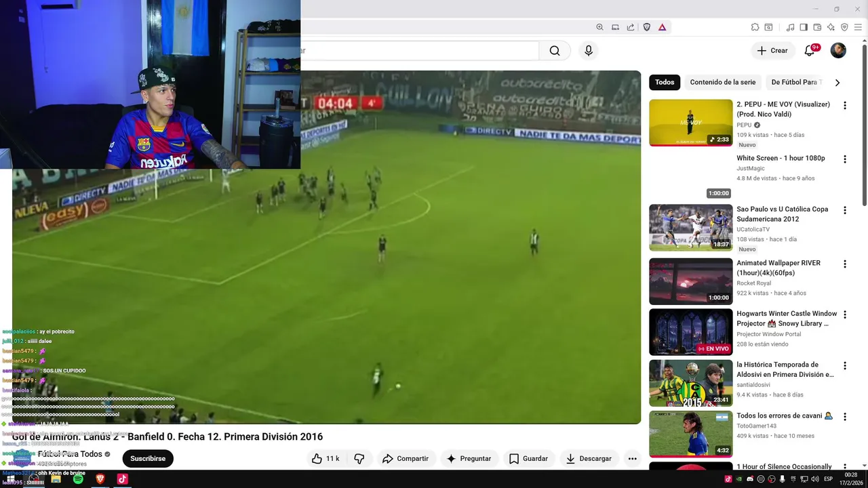Viewport: 868px width, 488px height.
Task: Click the Compartir share button
Action: [x=405, y=459]
